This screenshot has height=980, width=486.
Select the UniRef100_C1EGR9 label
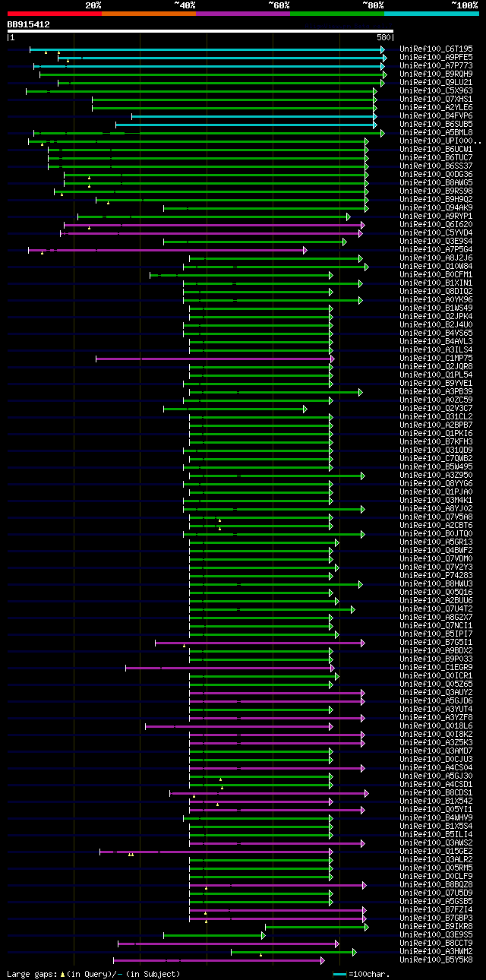(x=436, y=667)
